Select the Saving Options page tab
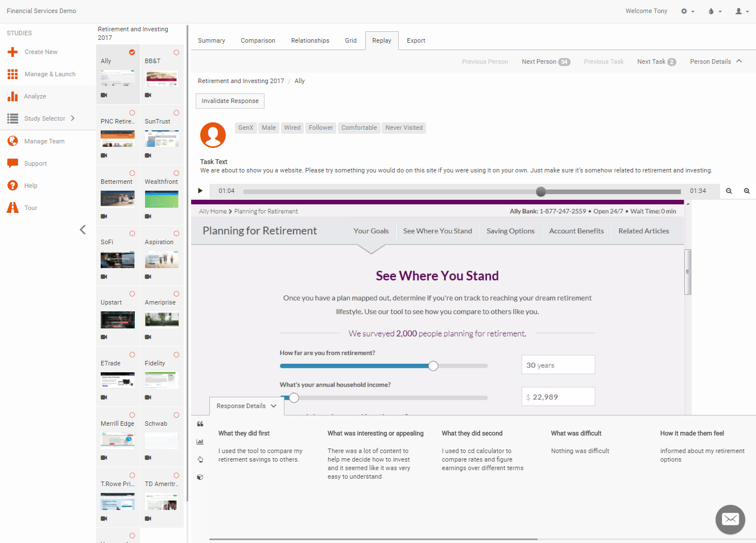The image size is (756, 543). tap(510, 231)
